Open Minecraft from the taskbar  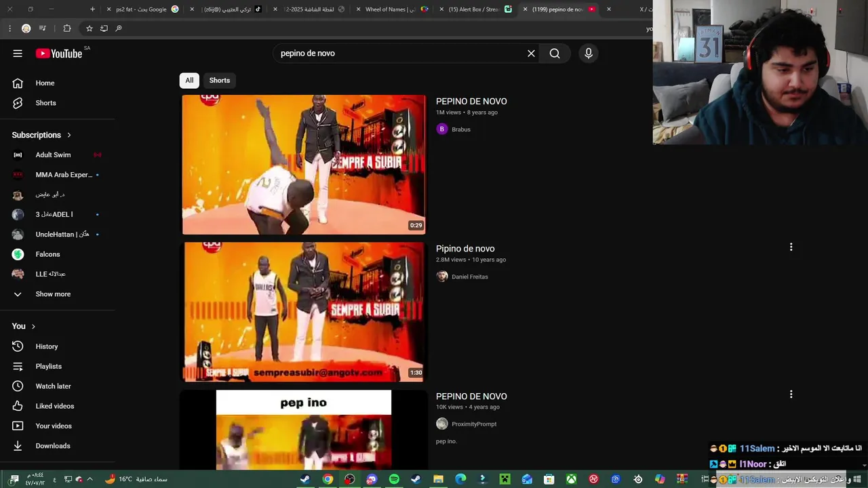pos(505,479)
